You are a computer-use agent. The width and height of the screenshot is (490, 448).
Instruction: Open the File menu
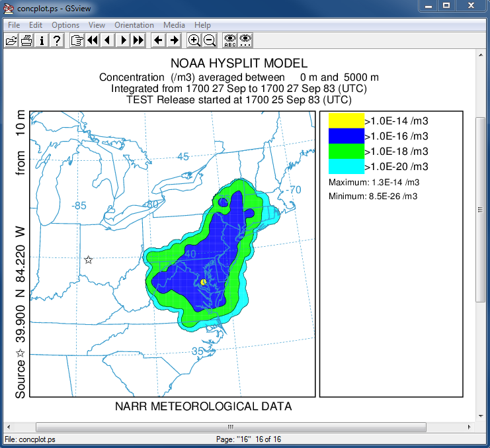pyautogui.click(x=14, y=25)
